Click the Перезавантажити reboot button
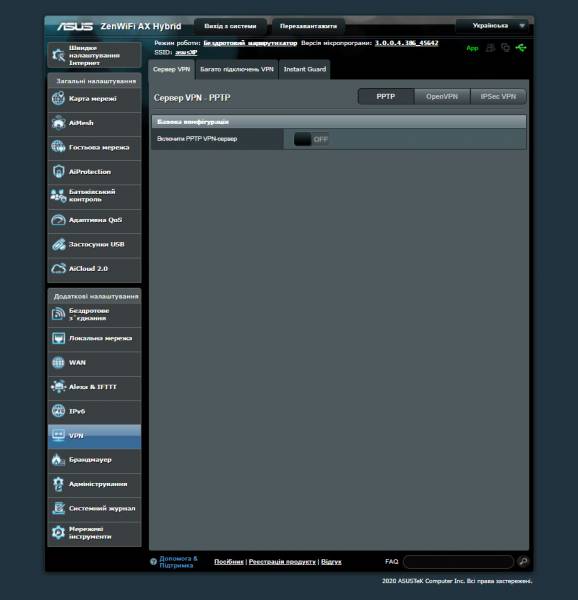 [x=308, y=26]
